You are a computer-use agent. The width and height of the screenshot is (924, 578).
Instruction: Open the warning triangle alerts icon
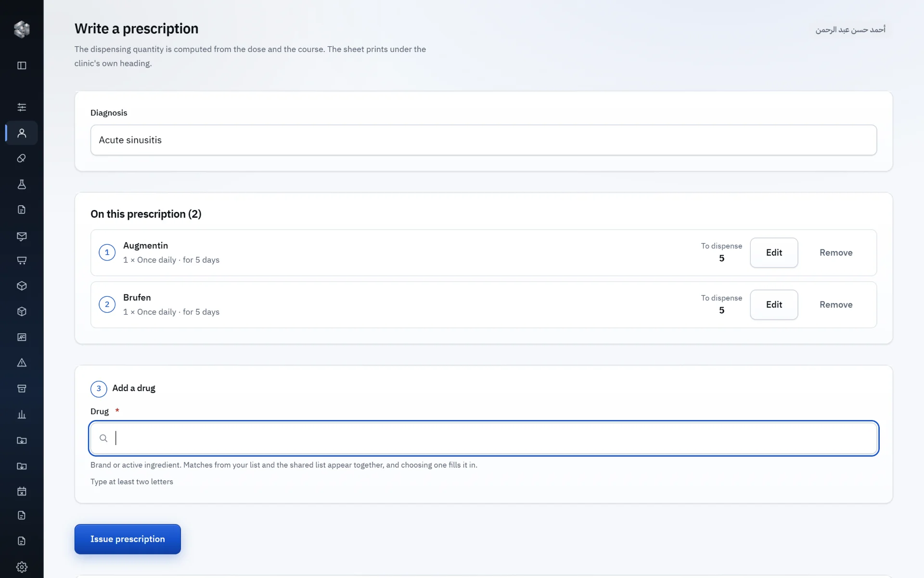(x=22, y=363)
